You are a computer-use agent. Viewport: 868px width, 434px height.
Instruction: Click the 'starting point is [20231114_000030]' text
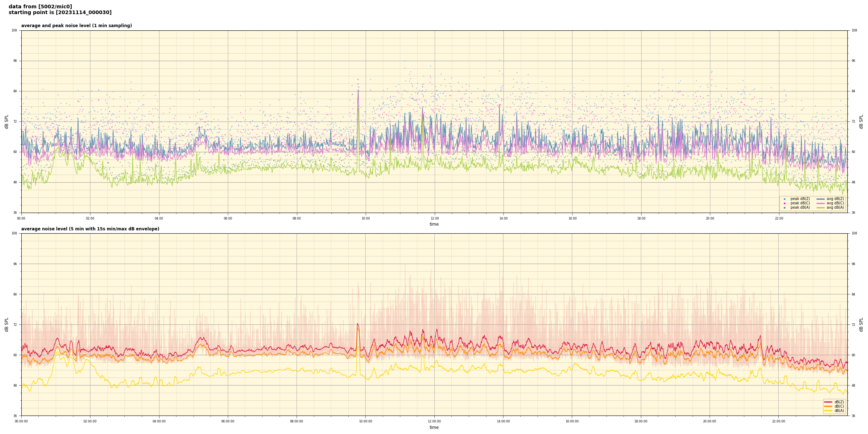(60, 13)
